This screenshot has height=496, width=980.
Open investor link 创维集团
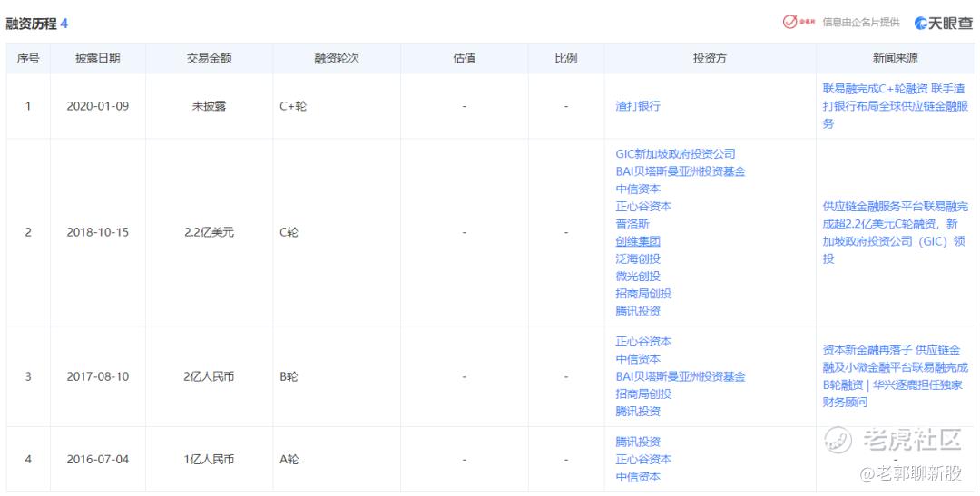(638, 241)
